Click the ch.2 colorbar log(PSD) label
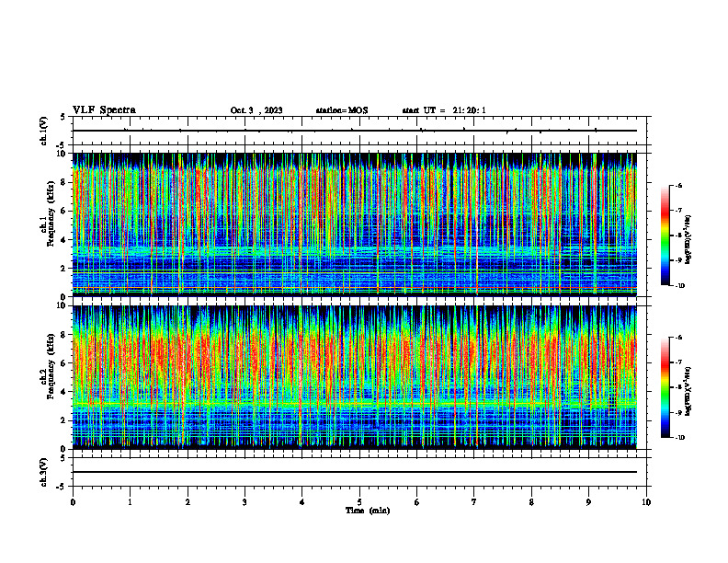The image size is (728, 563). click(x=688, y=392)
